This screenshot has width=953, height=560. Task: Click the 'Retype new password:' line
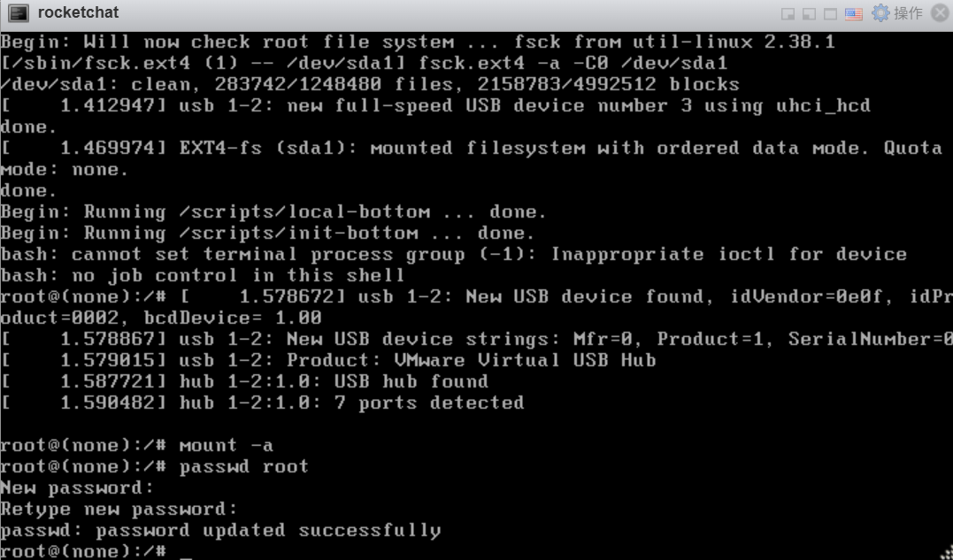pyautogui.click(x=119, y=509)
